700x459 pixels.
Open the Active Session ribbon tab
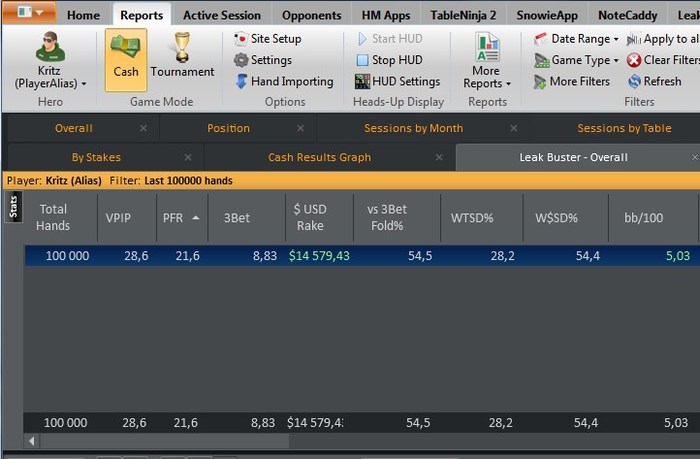pos(222,15)
